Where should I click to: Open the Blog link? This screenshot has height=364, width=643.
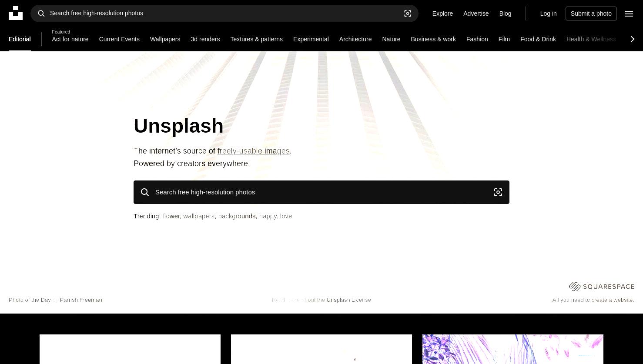pyautogui.click(x=505, y=13)
